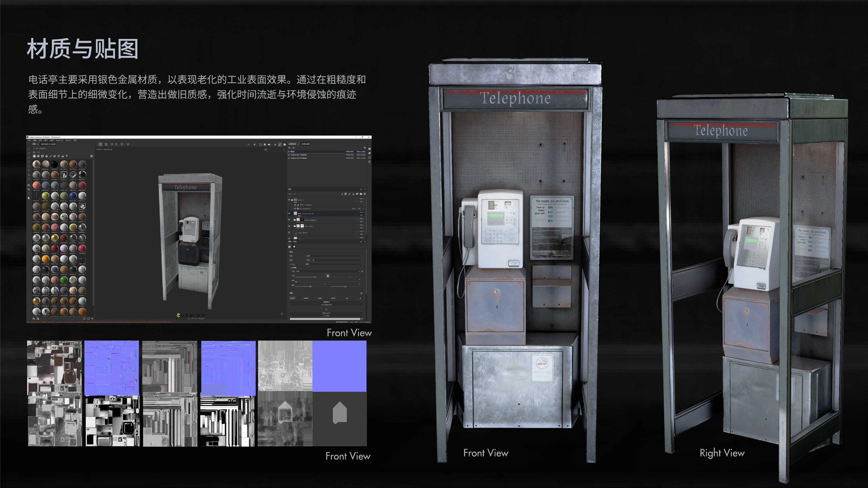Toggle visibility eye of Screen Roughness folder

tap(289, 220)
